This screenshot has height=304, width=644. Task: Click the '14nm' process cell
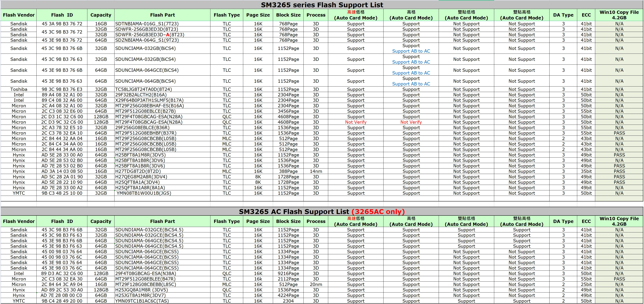316,171
